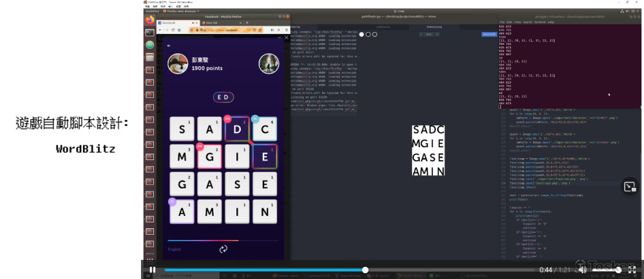Image resolution: width=644 pixels, height=279 pixels.
Task: Pause the video playback
Action: 153,270
